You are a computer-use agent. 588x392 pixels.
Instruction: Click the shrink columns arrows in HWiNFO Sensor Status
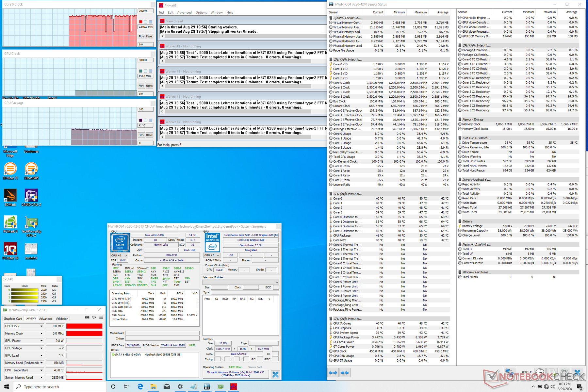(345, 373)
